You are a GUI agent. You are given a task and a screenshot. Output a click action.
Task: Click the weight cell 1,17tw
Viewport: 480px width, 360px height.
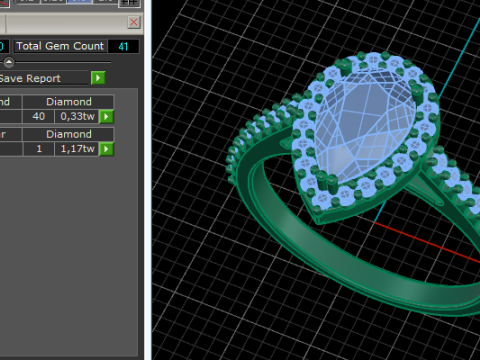[x=77, y=149]
